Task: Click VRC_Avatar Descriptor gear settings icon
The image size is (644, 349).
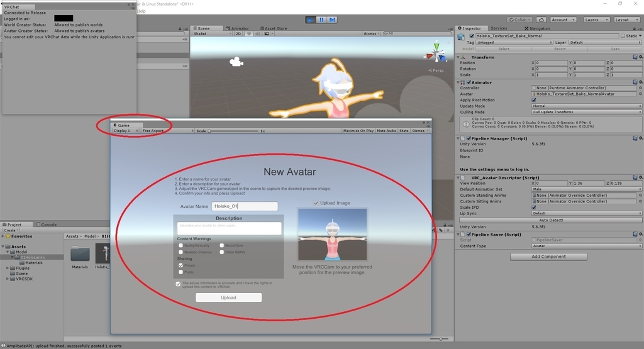Action: 641,177
